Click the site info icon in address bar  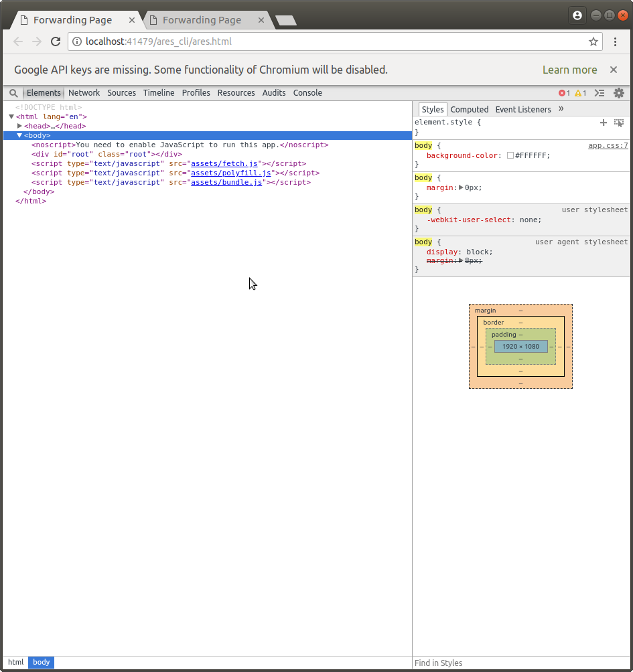pyautogui.click(x=77, y=41)
